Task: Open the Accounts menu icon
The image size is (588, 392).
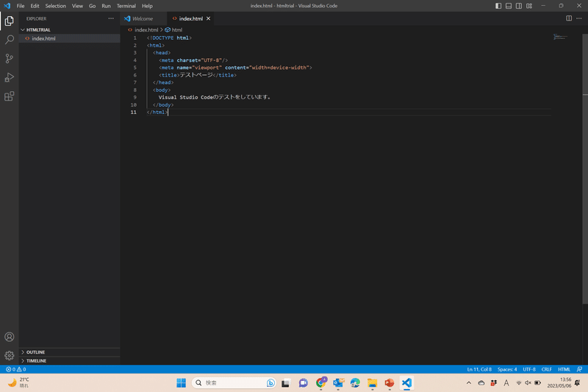Action: point(10,337)
